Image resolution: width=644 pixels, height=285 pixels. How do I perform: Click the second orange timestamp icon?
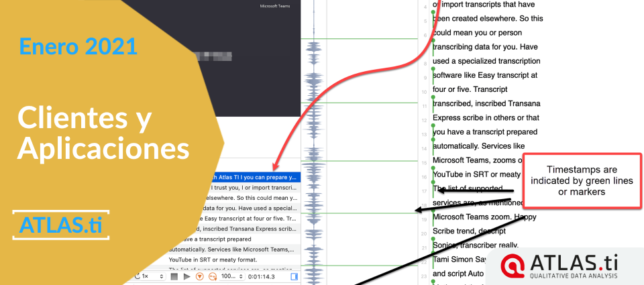(213, 277)
